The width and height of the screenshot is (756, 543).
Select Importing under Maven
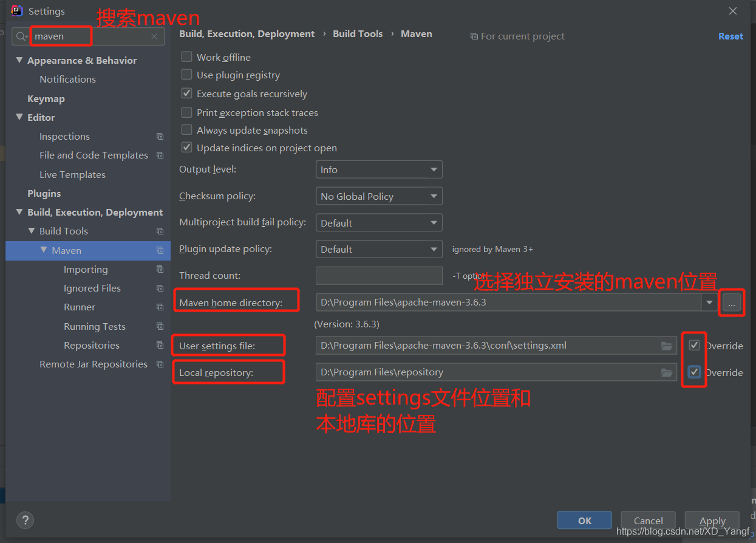coord(86,270)
